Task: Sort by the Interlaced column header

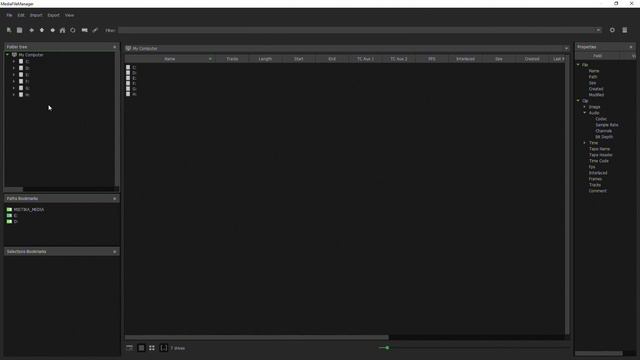Action: click(x=465, y=59)
